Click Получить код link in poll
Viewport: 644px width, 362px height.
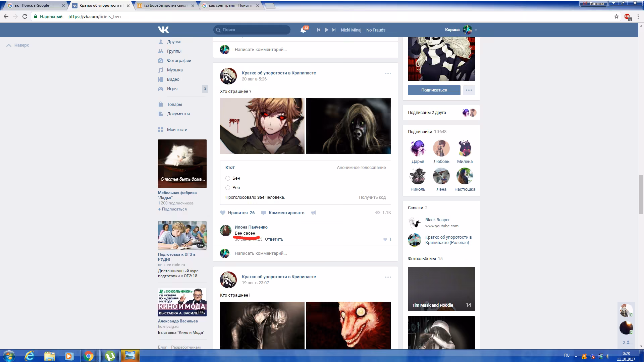pyautogui.click(x=372, y=197)
